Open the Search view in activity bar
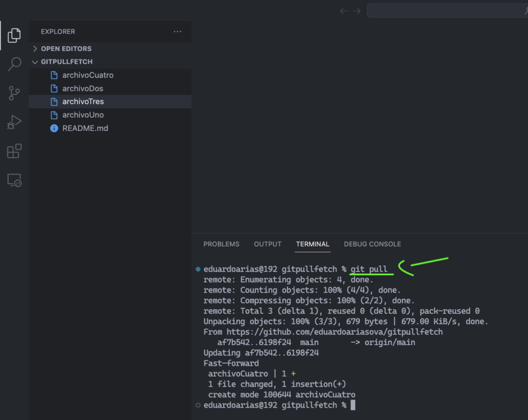Viewport: 528px width, 420px height. point(14,64)
